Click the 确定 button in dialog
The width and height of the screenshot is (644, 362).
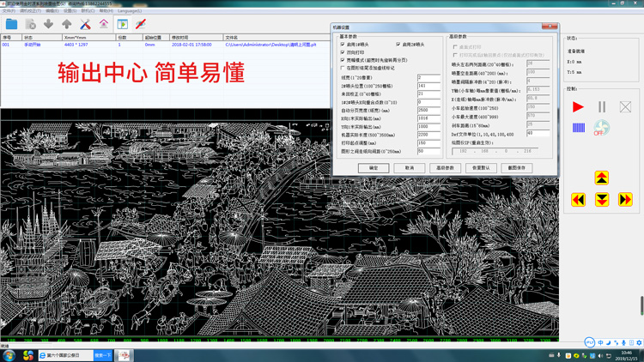point(374,168)
